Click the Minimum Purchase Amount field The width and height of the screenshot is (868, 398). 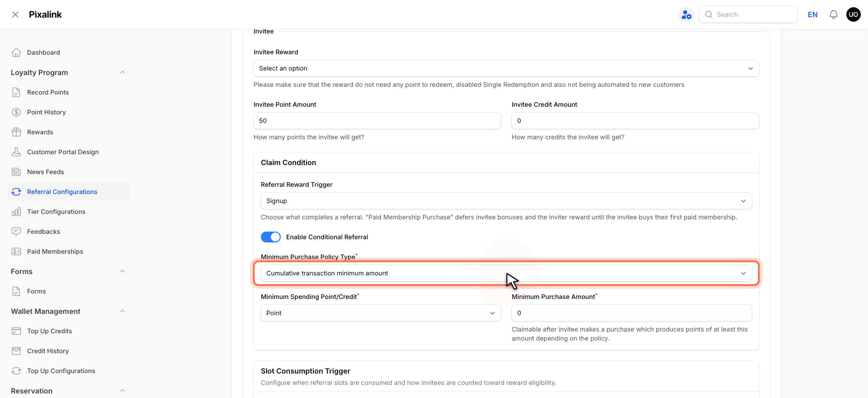[x=632, y=313]
